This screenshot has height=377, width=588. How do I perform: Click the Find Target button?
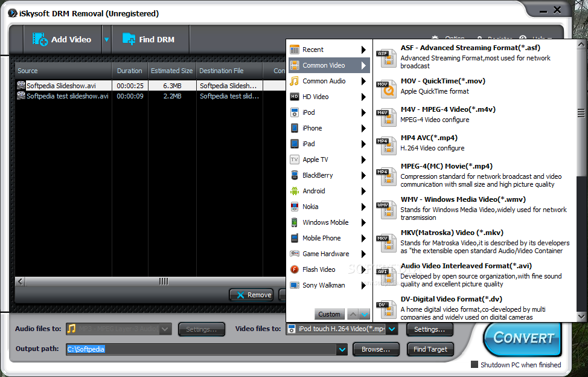pyautogui.click(x=430, y=350)
